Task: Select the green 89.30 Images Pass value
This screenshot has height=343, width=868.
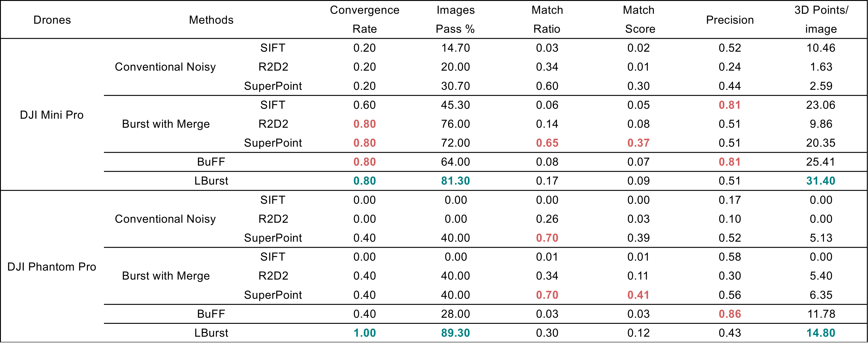Action: pyautogui.click(x=456, y=333)
